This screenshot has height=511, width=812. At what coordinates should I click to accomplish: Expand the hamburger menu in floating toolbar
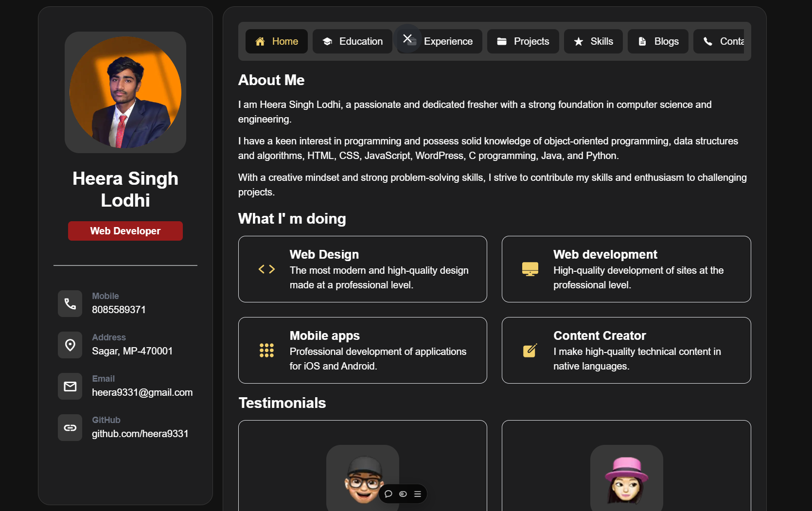tap(418, 494)
